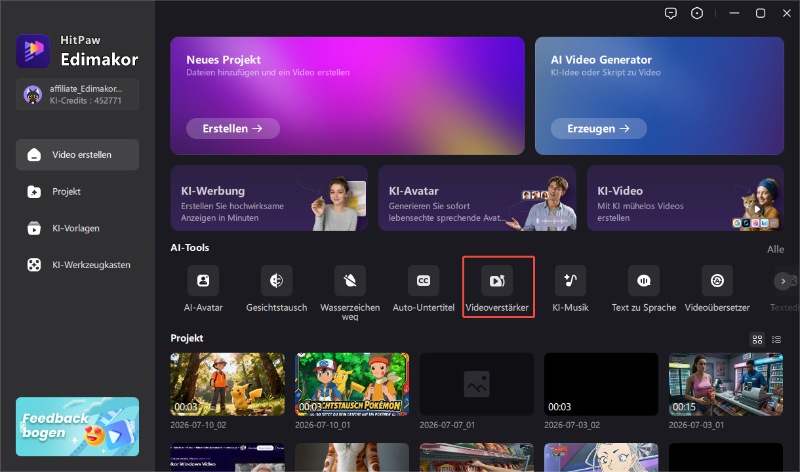Screen dimensions: 800x472
Task: Open project thumbnail 2026-07-07_01
Action: click(x=477, y=384)
